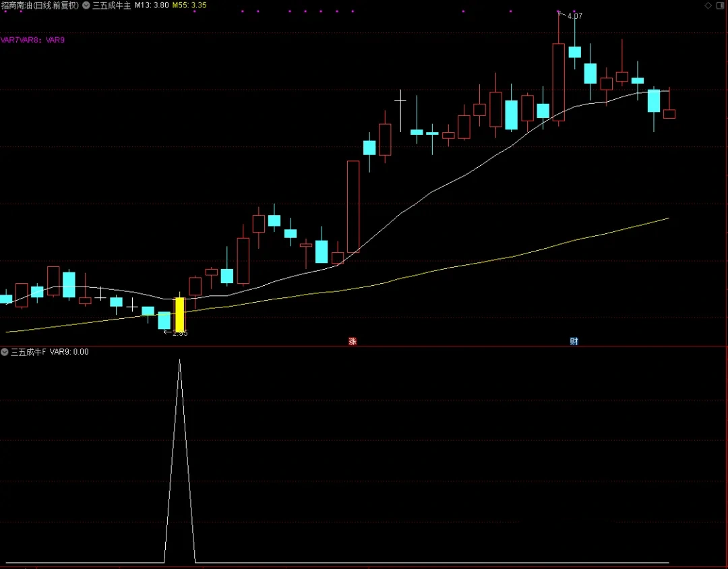This screenshot has height=569, width=728.
Task: Click the low price arrow marker near yellow candle
Action: tap(169, 332)
